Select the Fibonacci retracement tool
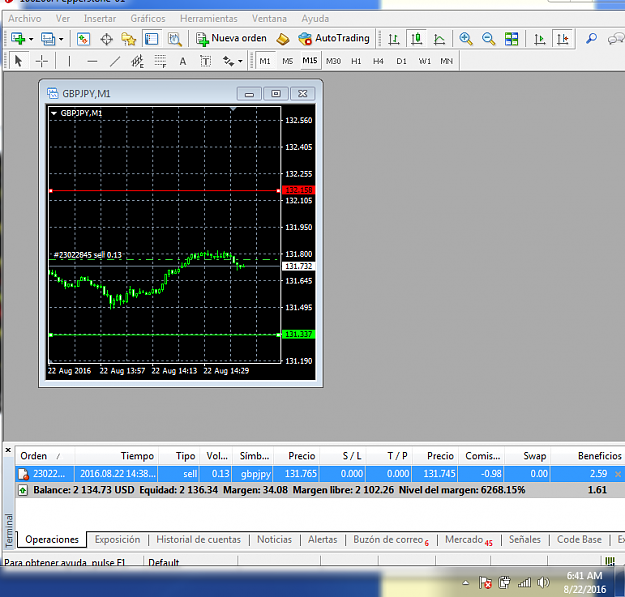Viewport: 625px width, 597px height. click(x=160, y=61)
